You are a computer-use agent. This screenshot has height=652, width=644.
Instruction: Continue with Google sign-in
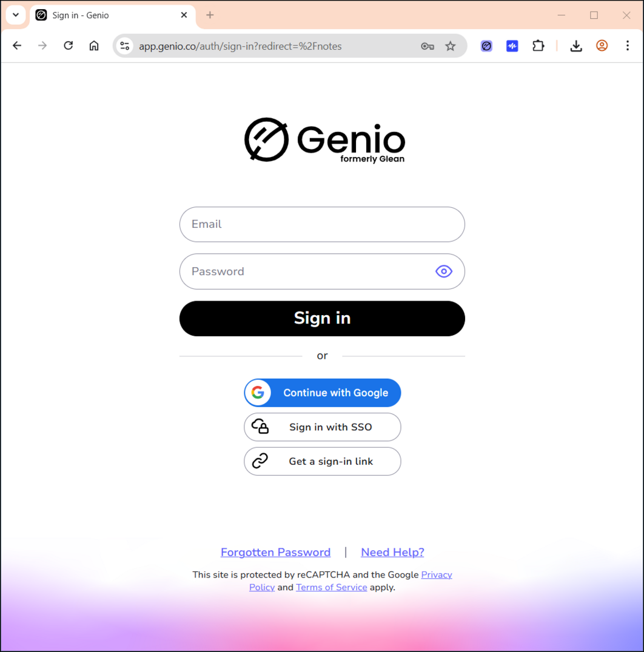(x=323, y=393)
